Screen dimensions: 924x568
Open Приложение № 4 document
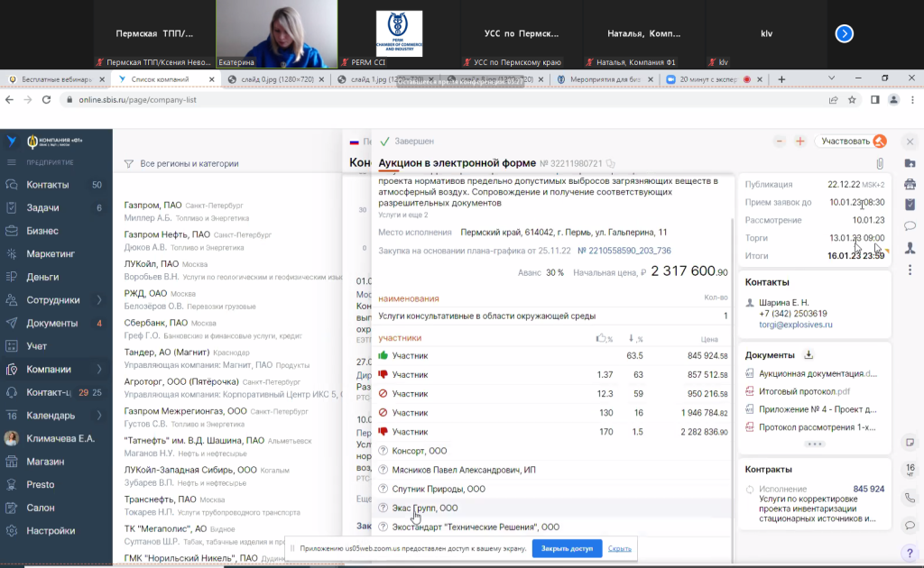[x=818, y=409]
